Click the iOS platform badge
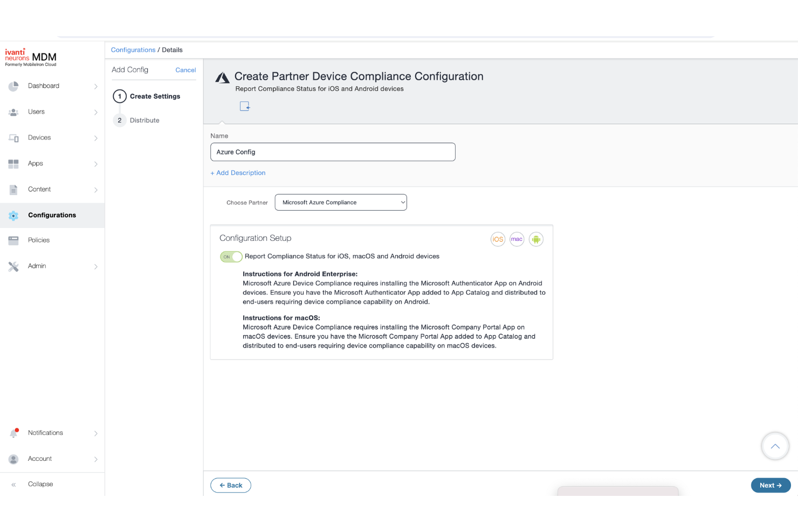Image resolution: width=798 pixels, height=532 pixels. pyautogui.click(x=498, y=239)
